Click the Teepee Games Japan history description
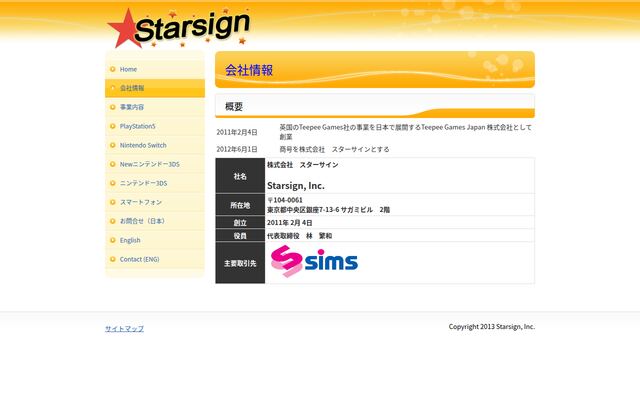 405,132
